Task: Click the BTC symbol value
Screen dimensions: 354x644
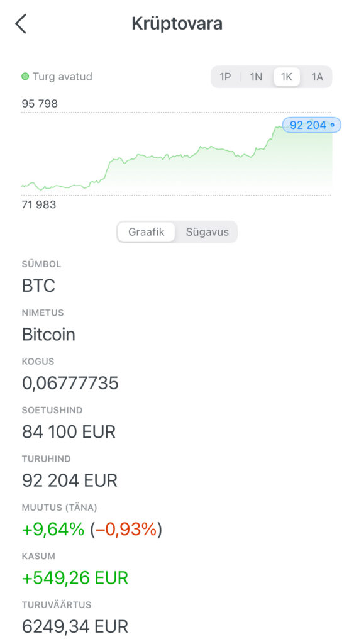Action: point(38,286)
